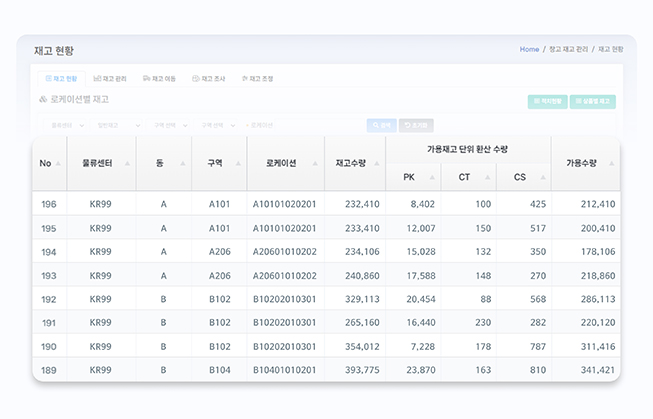653x419 pixels.
Task: Open the 구역 선택 dropdown beside 일반재고
Action: click(168, 125)
